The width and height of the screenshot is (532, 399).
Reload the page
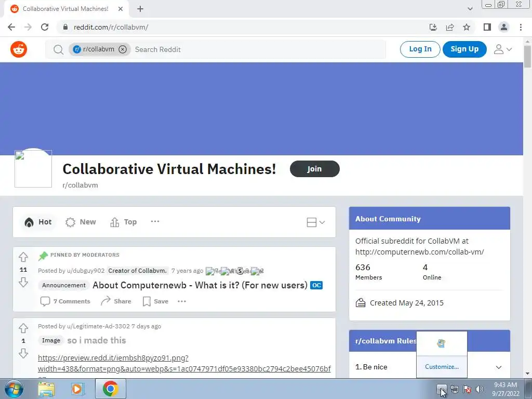tap(45, 27)
